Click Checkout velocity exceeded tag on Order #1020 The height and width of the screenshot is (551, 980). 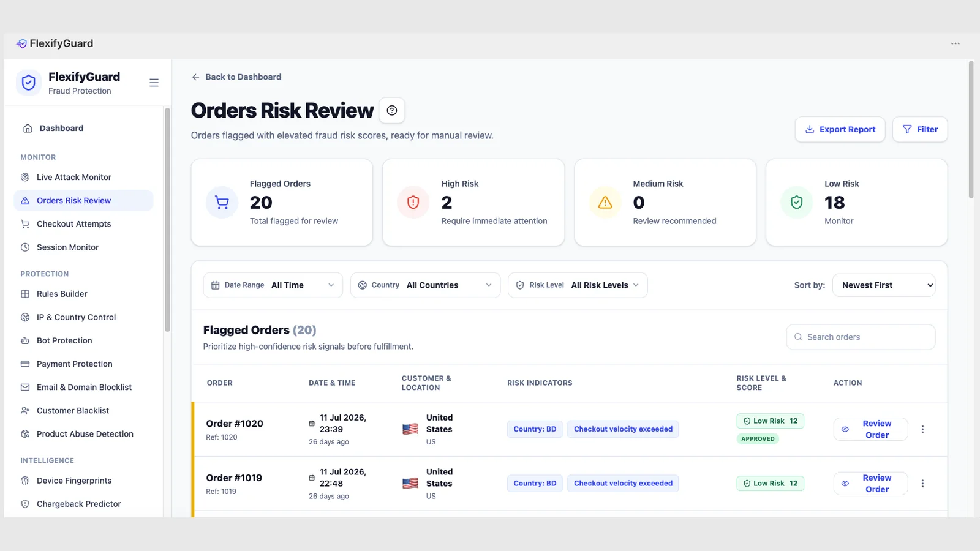[623, 429]
